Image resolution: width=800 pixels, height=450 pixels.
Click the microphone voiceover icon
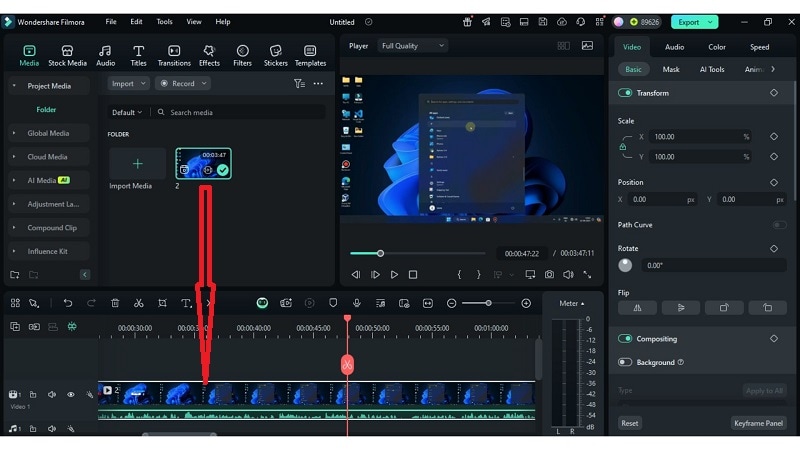(357, 303)
